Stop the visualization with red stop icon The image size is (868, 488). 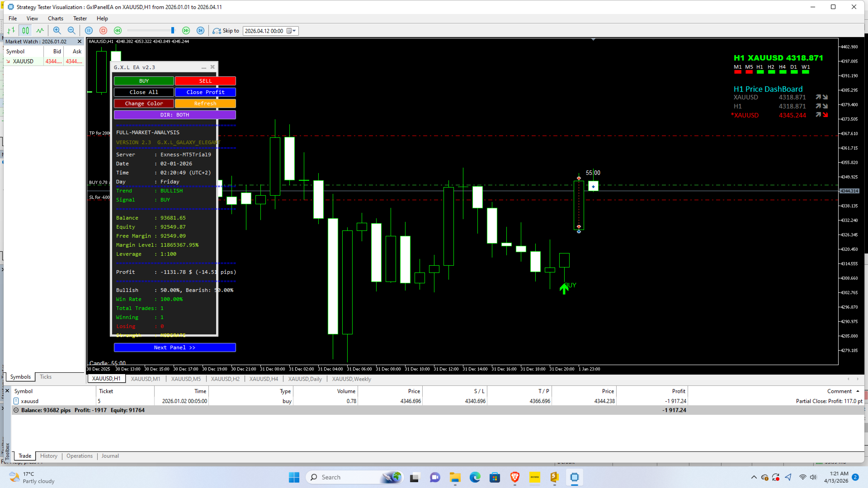[103, 31]
